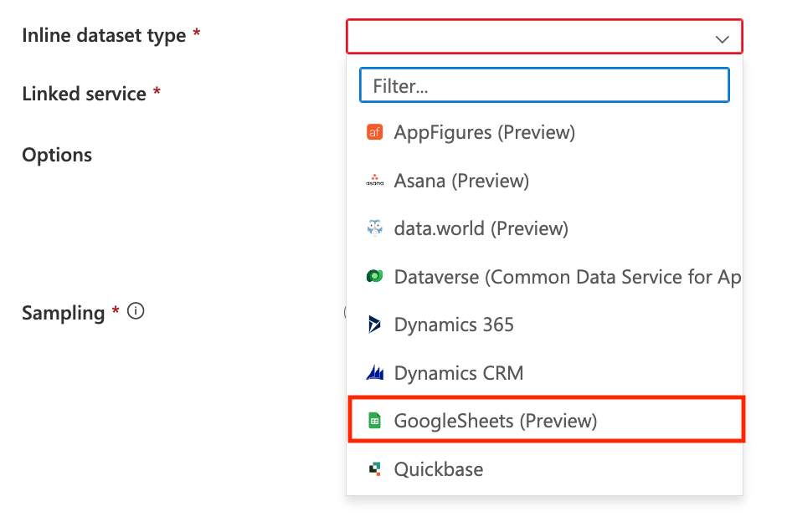Collapse the Inline dataset type dropdown chevron
This screenshot has height=532, width=787.
pos(722,38)
